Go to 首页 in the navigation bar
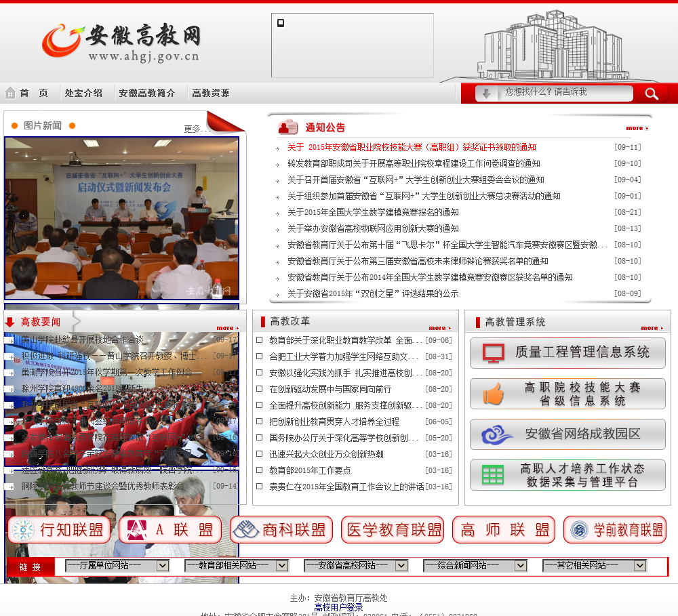The width and height of the screenshot is (678, 616). [x=34, y=93]
